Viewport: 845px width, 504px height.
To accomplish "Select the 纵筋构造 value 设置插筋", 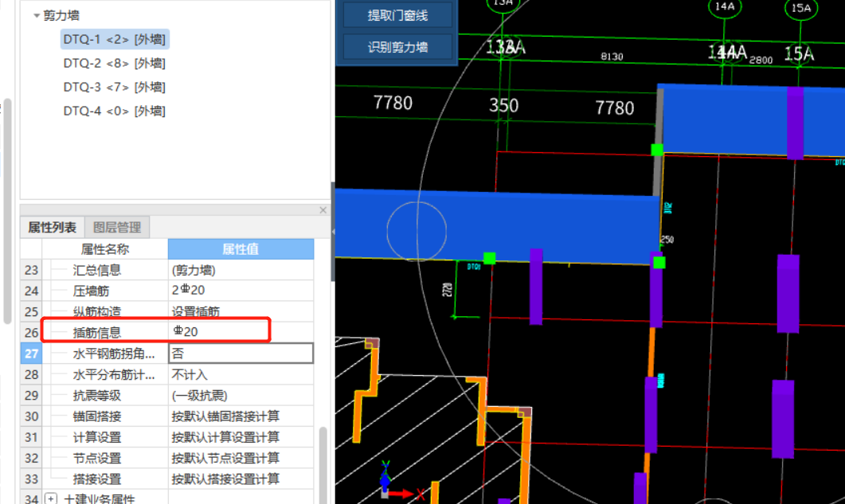I will (x=241, y=311).
